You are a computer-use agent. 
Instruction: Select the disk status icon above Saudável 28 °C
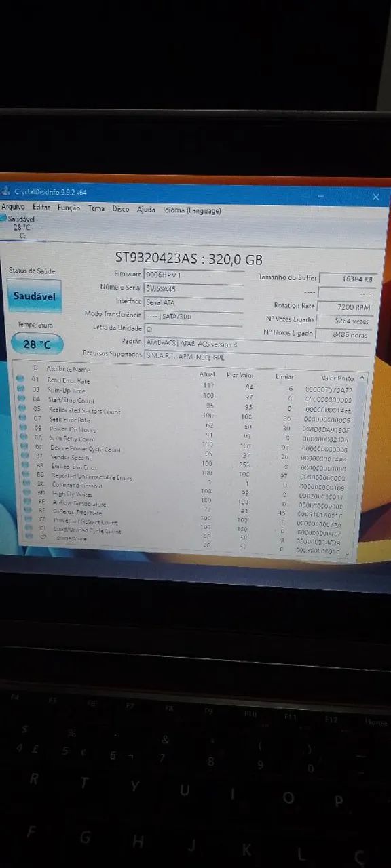click(3, 219)
